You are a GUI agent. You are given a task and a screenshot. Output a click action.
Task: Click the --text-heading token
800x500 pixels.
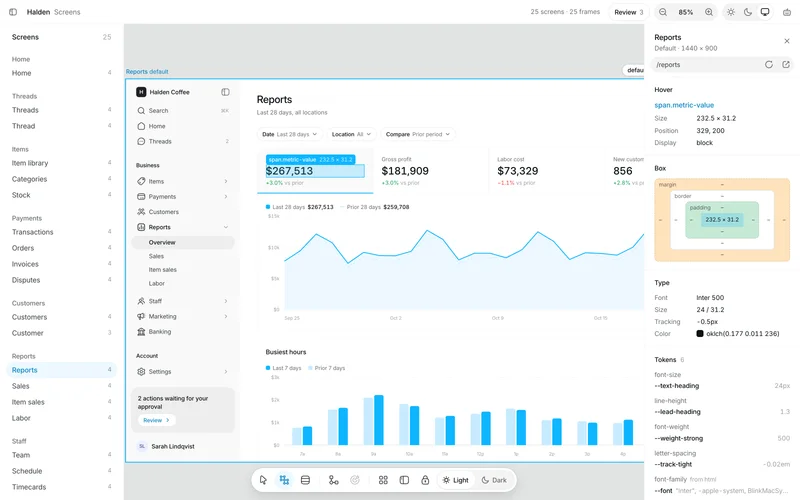pyautogui.click(x=677, y=386)
